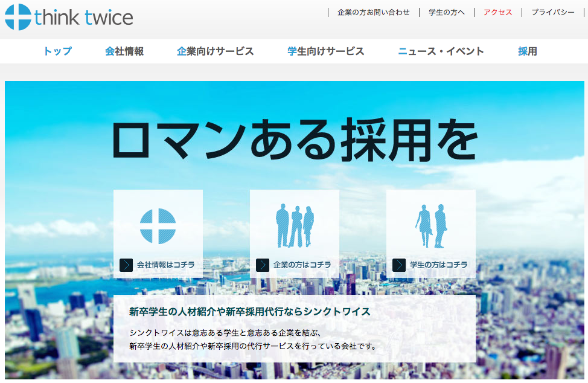This screenshot has width=588, height=383.
Task: Click the three-people silhouette icon
Action: pyautogui.click(x=295, y=226)
